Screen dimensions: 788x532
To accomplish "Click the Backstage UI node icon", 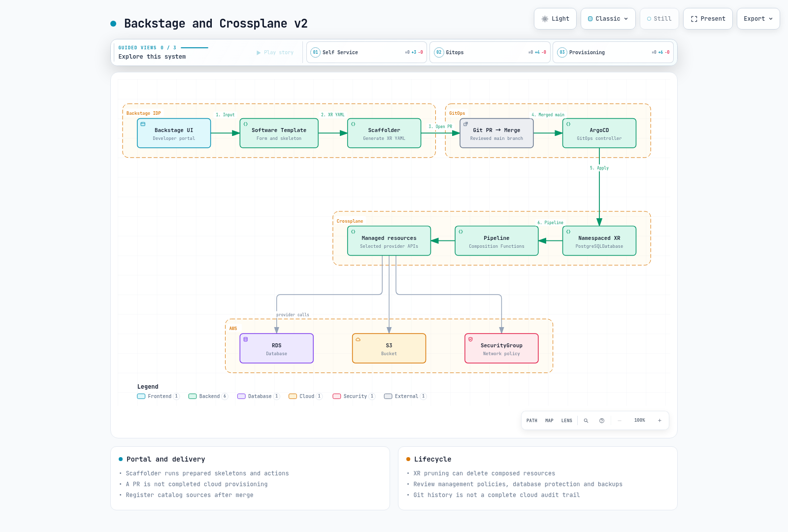I will 143,124.
